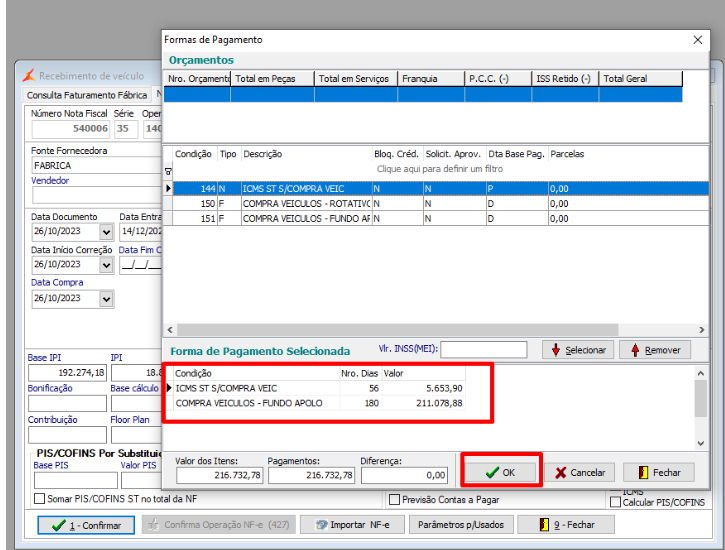The width and height of the screenshot is (725, 550).
Task: Click the Total Geral column header
Action: tap(640, 79)
